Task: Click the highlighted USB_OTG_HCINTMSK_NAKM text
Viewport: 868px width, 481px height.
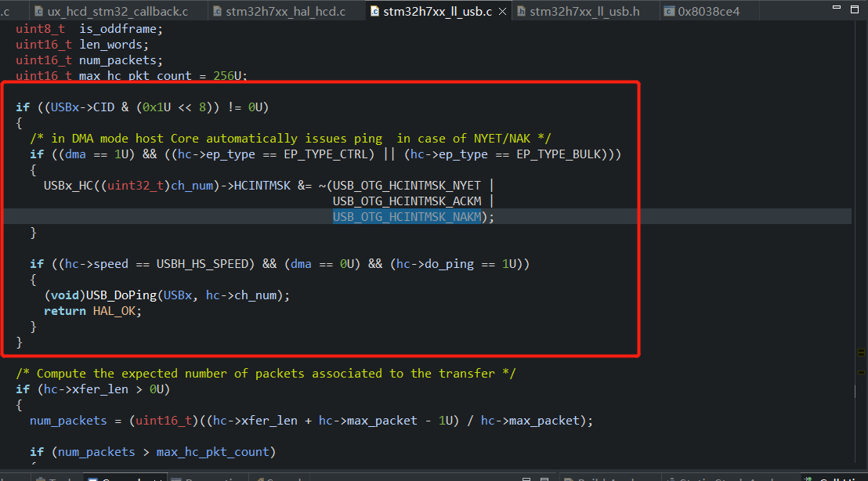Action: point(407,216)
